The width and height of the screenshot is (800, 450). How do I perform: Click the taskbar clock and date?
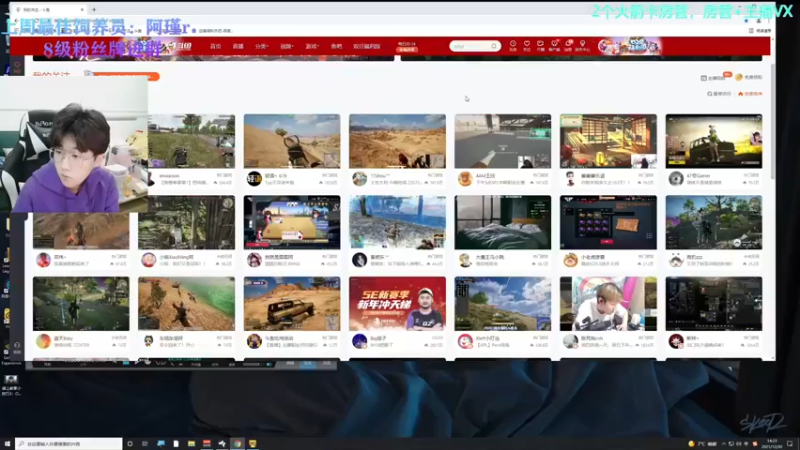click(772, 444)
